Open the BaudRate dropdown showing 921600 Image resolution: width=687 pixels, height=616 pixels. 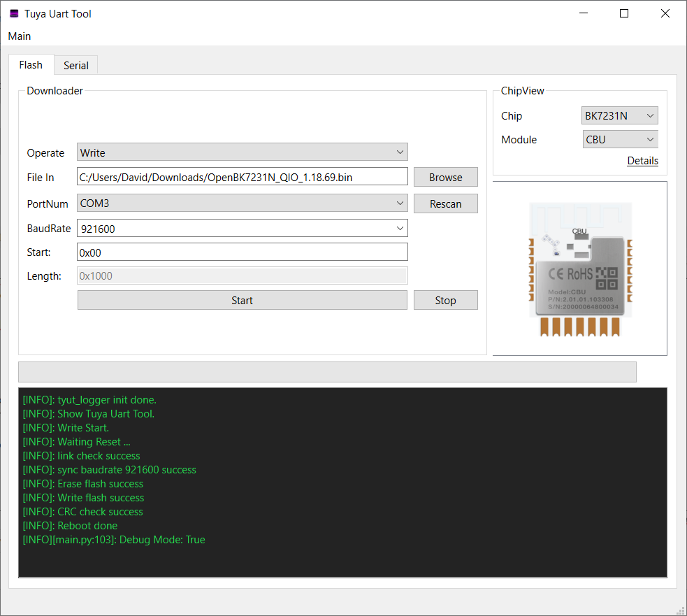243,229
